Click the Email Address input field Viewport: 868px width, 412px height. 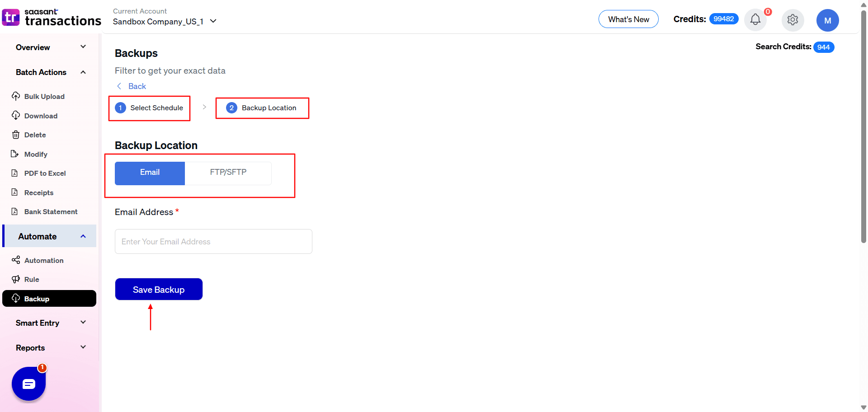click(x=213, y=241)
